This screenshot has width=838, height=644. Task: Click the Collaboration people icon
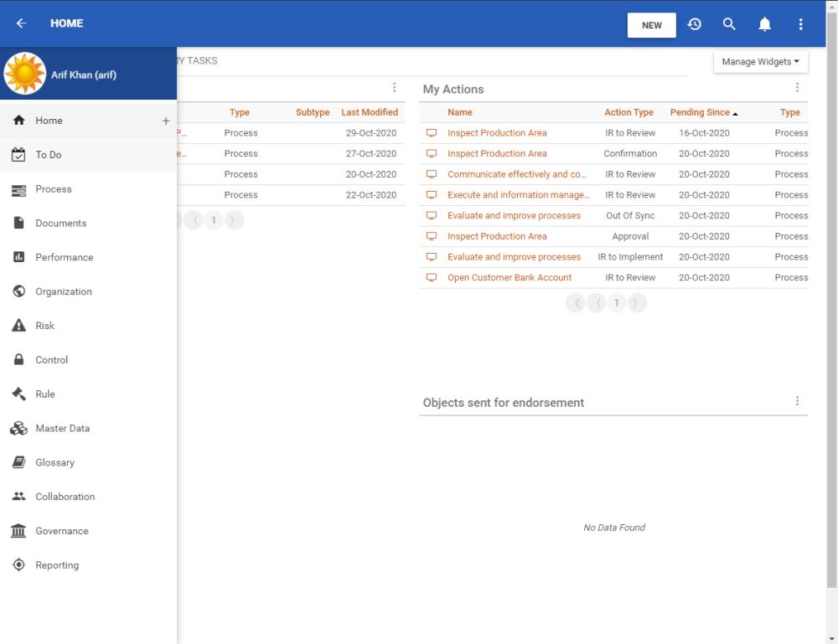point(18,496)
